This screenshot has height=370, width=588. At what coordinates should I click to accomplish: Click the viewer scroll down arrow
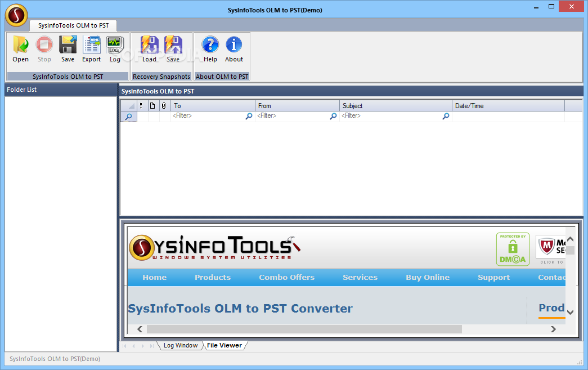[x=571, y=312]
